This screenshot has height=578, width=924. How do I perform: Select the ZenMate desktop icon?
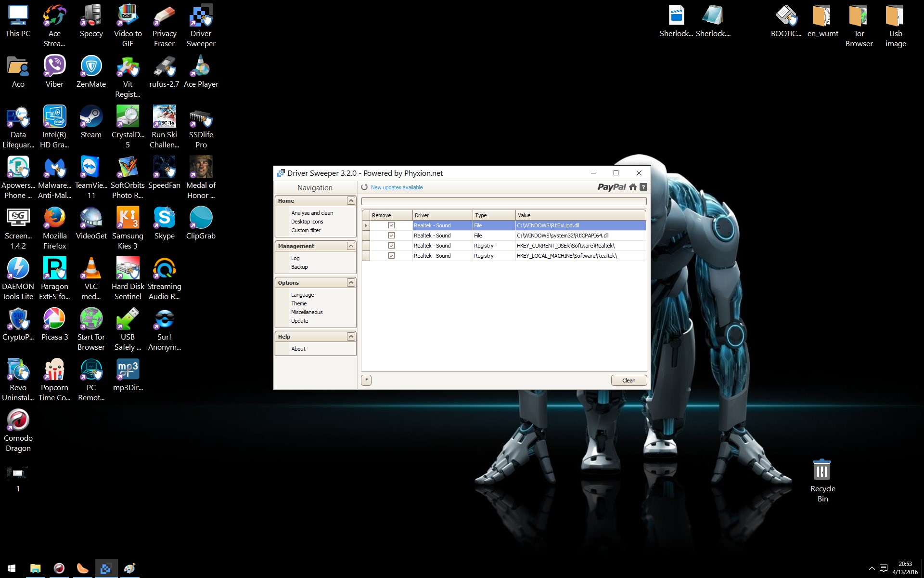[x=91, y=71]
